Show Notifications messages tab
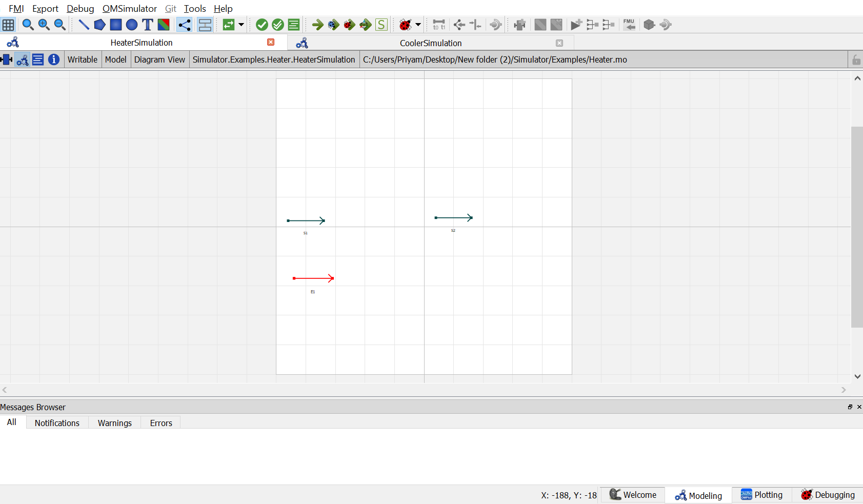The width and height of the screenshot is (863, 504). 57,423
